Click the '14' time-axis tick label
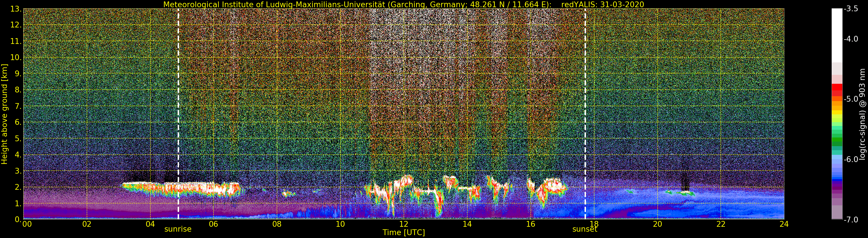Viewport: 868px width, 238px height. [467, 224]
